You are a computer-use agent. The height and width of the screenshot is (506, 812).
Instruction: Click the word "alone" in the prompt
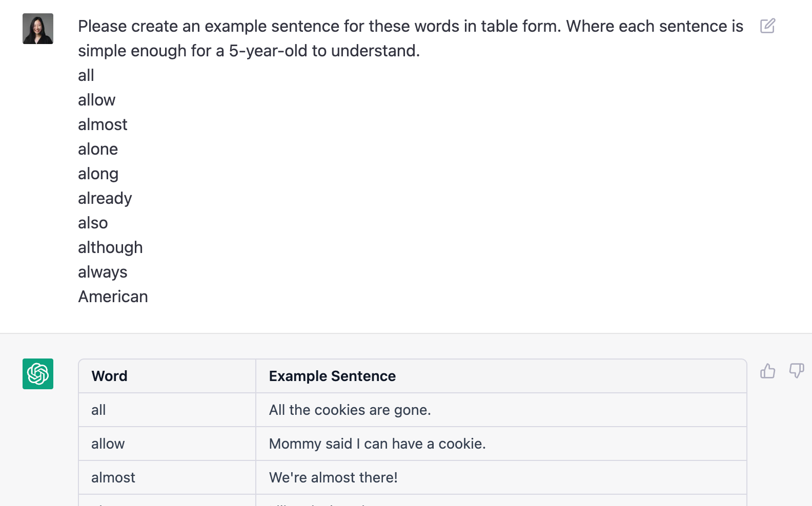[98, 149]
